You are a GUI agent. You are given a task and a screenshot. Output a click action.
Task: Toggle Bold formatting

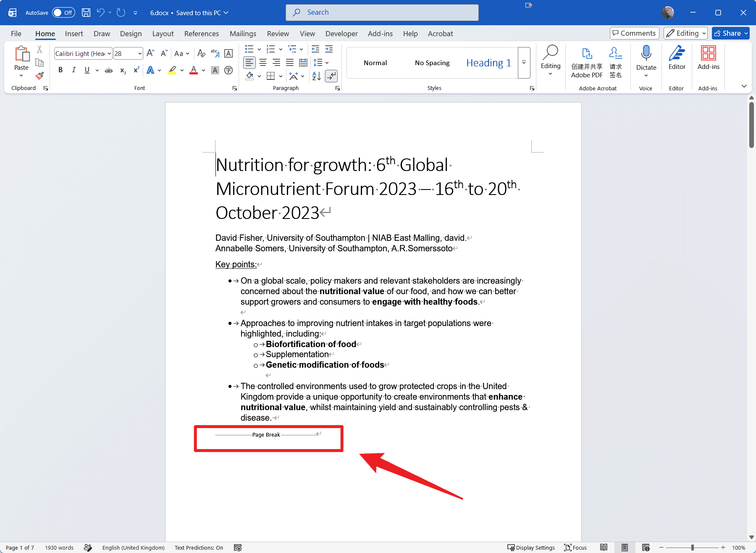tap(60, 70)
